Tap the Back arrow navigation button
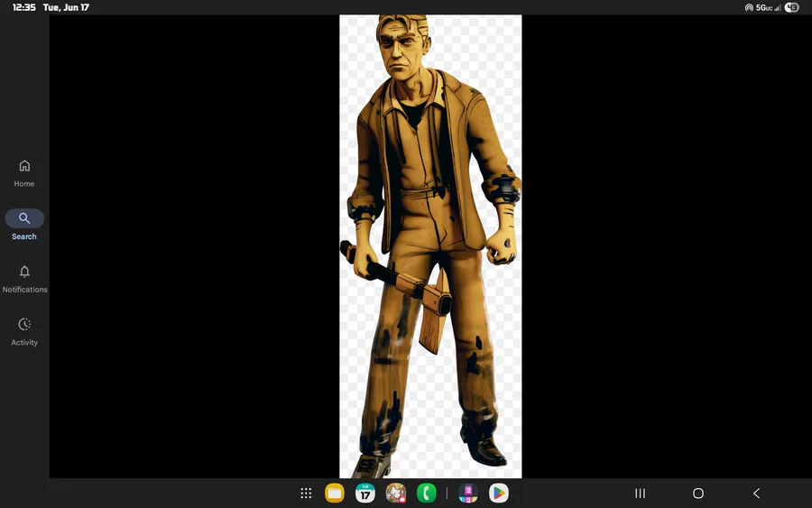Viewport: 812px width, 508px height. pos(757,494)
